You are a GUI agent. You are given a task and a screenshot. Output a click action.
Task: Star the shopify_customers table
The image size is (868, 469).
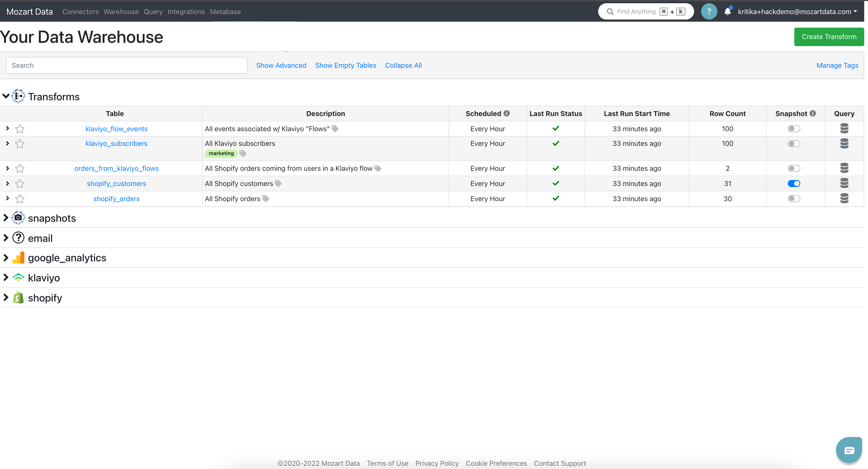tap(20, 184)
